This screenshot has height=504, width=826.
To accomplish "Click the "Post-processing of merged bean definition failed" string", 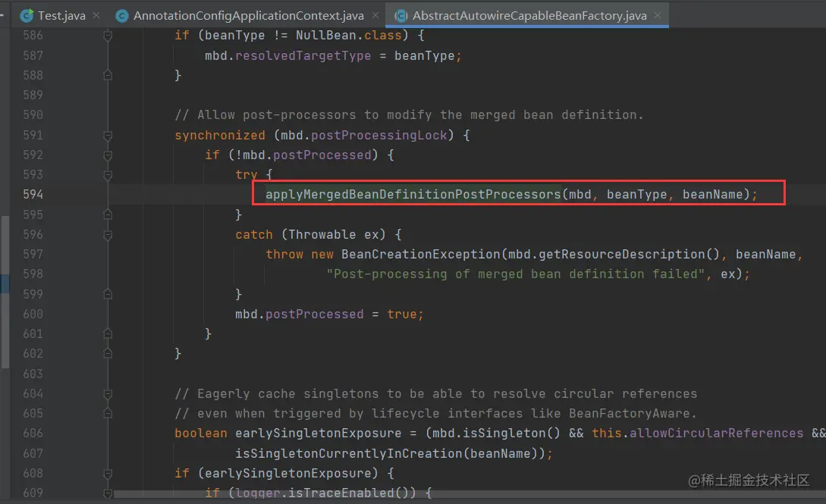I will tap(515, 274).
